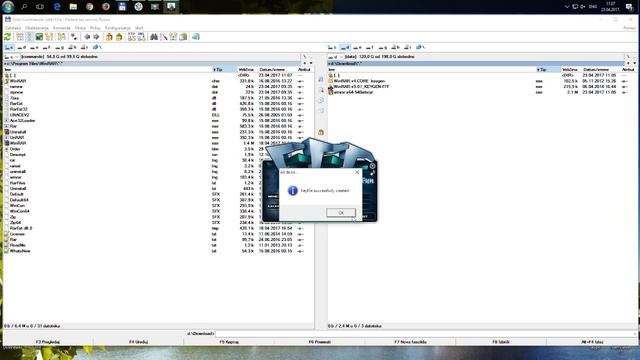Open network neighborhood in left drive bar
This screenshot has width=640, height=360.
pyautogui.click(x=98, y=47)
